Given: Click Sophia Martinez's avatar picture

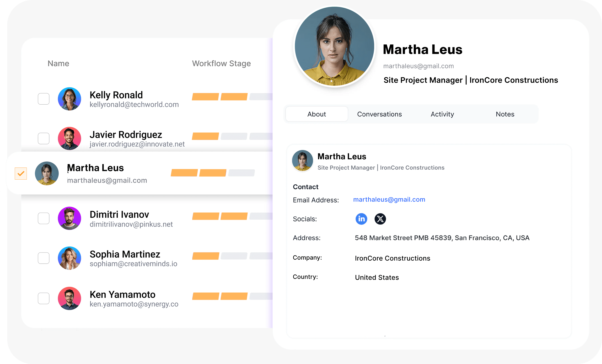Looking at the screenshot, I should pos(69,258).
